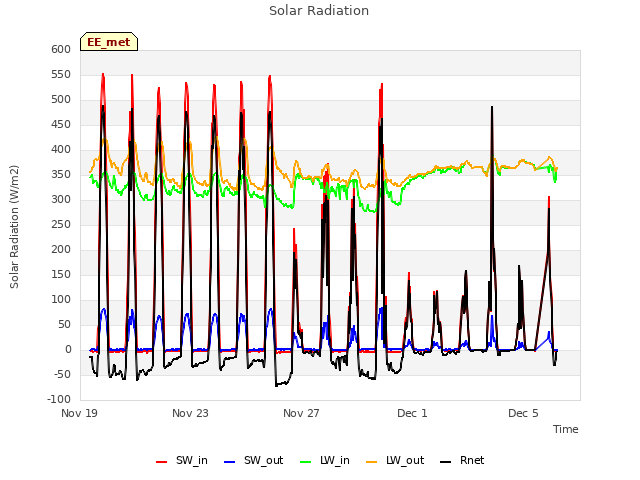The width and height of the screenshot is (640, 480).
Task: Select the LW_in legend label
Action: [335, 460]
